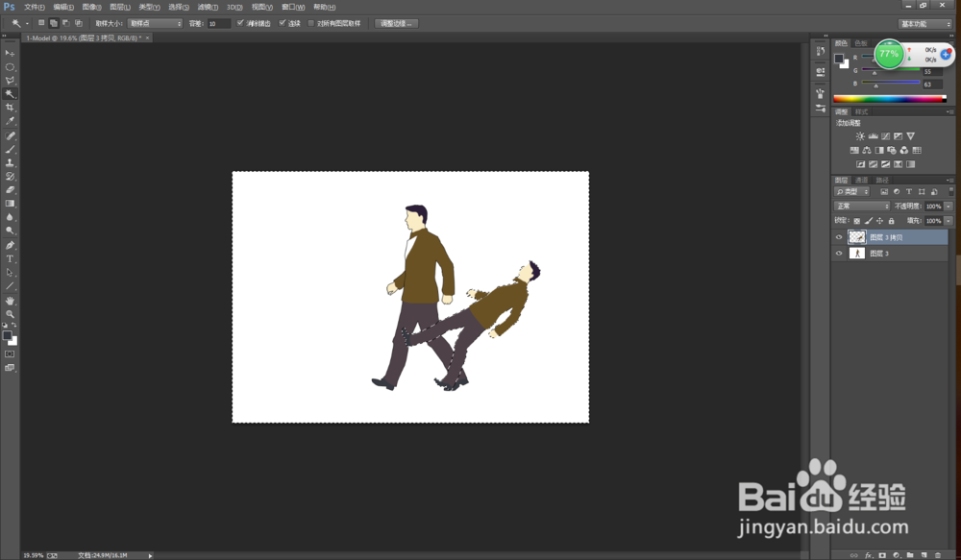Screen dimensions: 961x560
Task: Toggle contiguous checkbox
Action: (282, 23)
